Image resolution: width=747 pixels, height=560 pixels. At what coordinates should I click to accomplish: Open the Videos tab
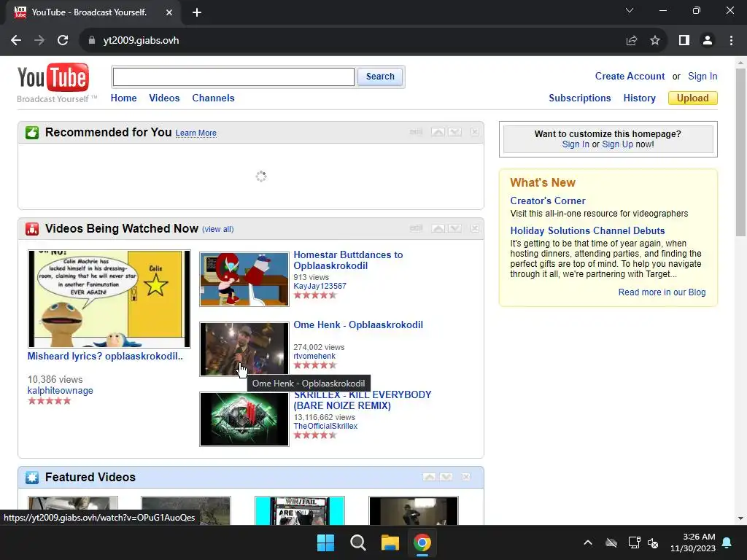pos(164,98)
